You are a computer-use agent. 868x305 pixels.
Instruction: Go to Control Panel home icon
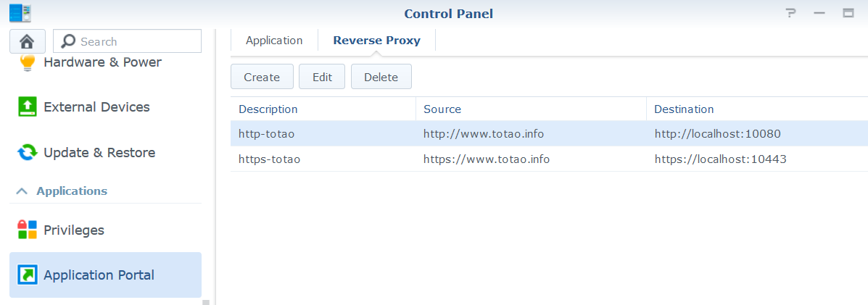pyautogui.click(x=27, y=41)
